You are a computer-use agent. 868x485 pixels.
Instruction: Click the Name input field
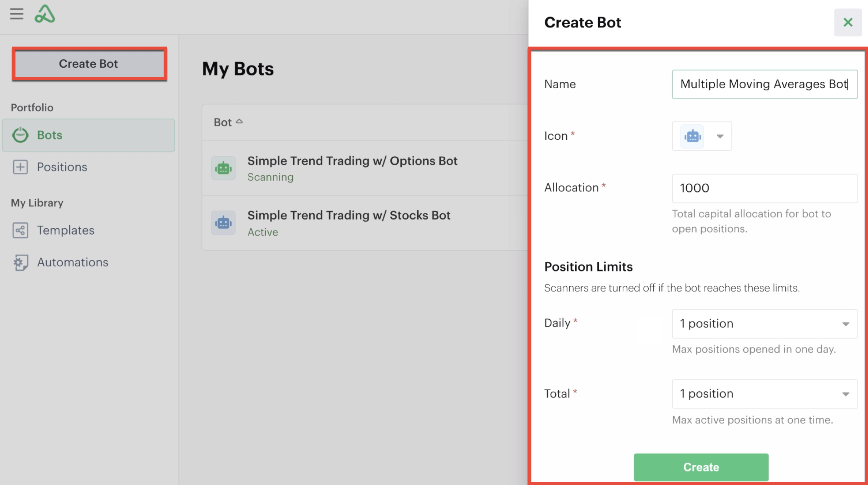tap(764, 84)
